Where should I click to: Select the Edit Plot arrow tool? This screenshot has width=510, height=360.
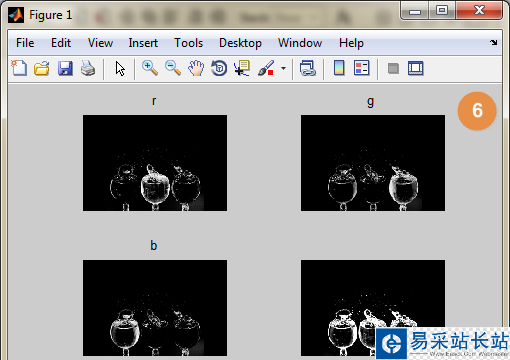[120, 69]
